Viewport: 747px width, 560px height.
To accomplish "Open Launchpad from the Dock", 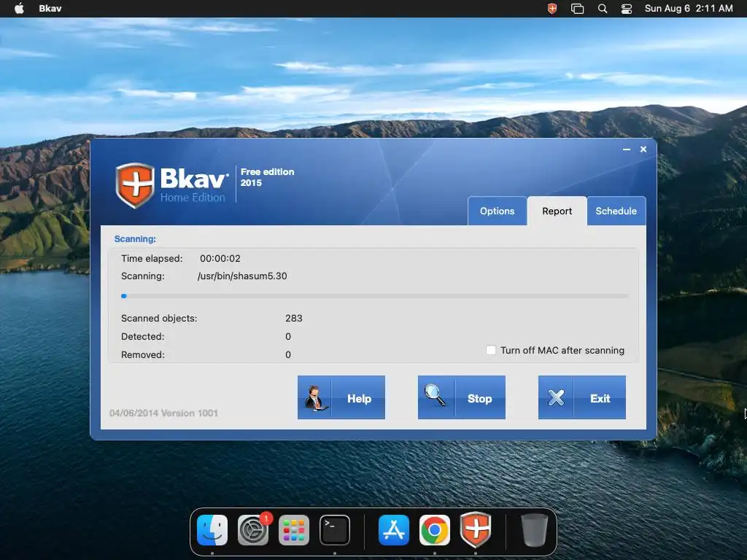I will click(294, 529).
